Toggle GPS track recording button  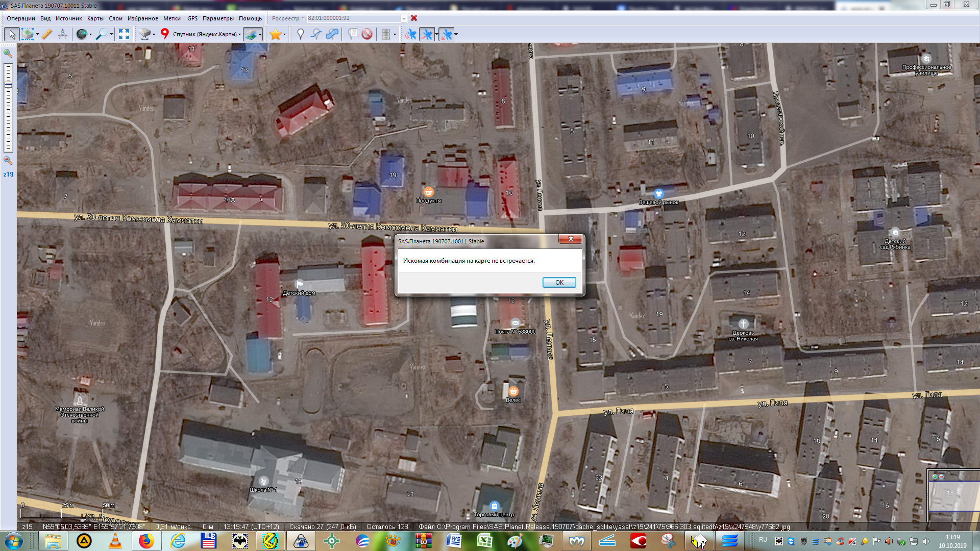tap(427, 34)
